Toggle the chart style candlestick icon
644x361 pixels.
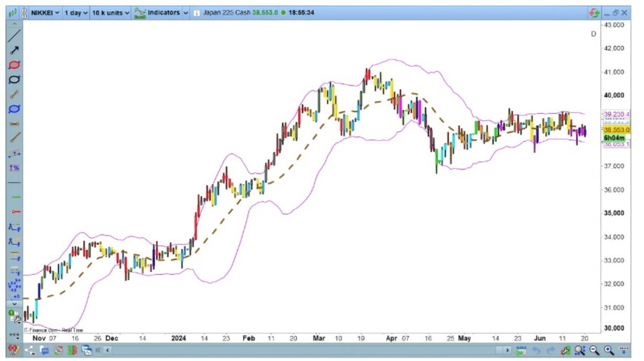click(13, 13)
